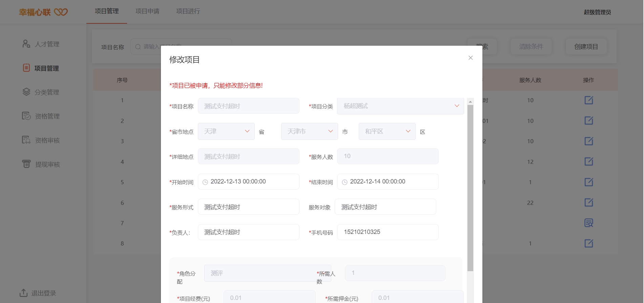Edit row 3 with pencil icon

click(x=589, y=141)
